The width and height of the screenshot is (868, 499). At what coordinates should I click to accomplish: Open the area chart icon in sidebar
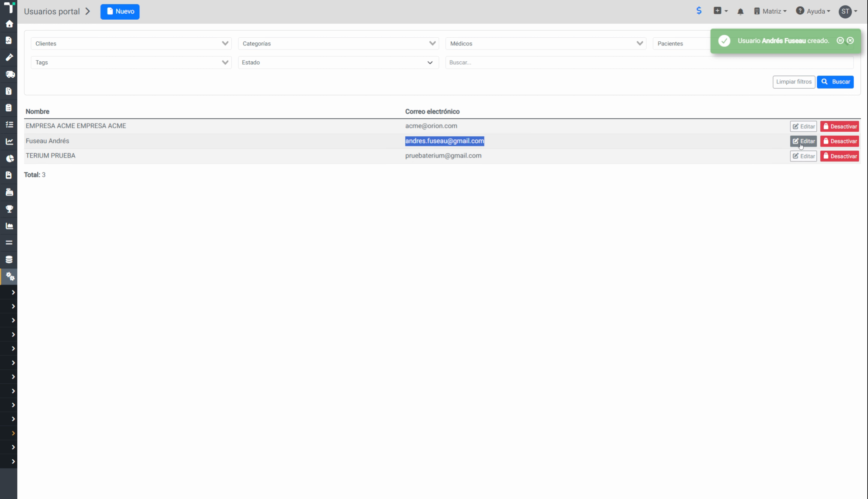coord(9,226)
